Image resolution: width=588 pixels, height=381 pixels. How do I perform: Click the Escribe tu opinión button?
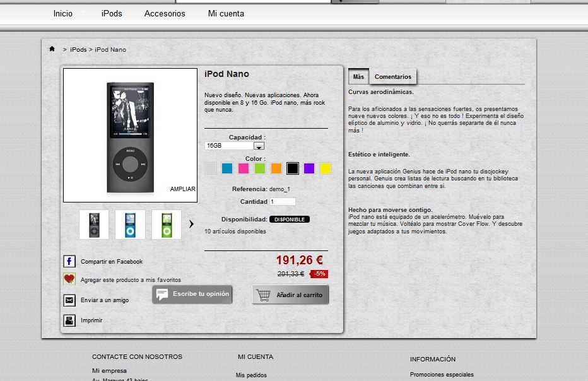click(192, 295)
